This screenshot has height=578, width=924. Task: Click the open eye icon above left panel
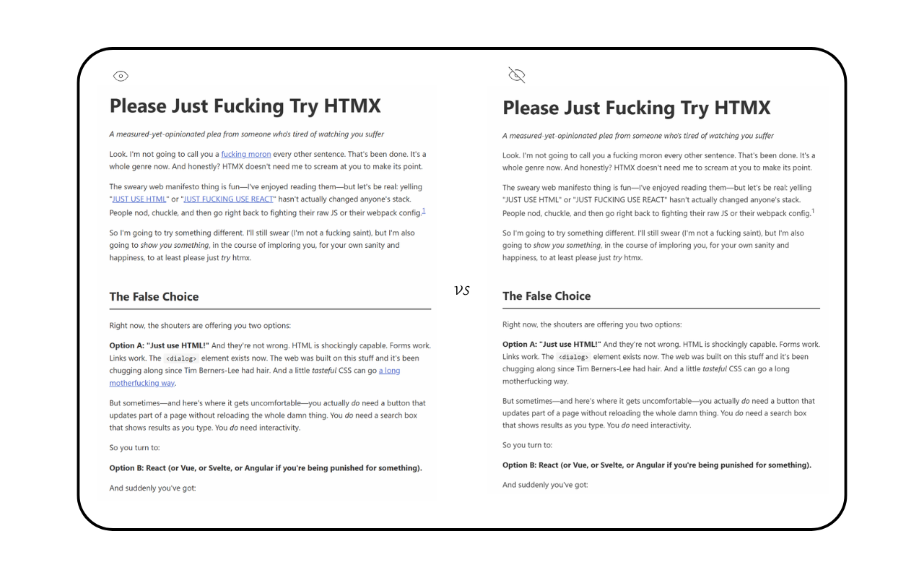tap(121, 76)
